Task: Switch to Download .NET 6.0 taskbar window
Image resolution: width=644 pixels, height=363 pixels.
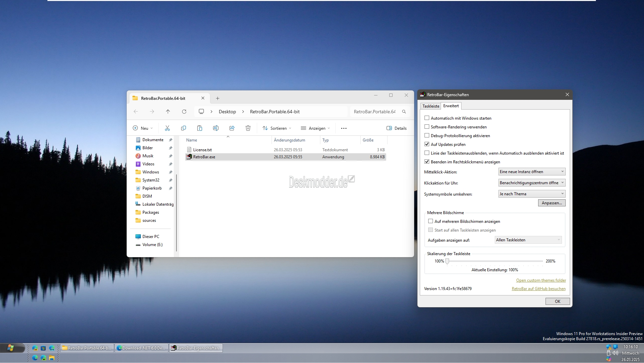Action: tap(141, 348)
